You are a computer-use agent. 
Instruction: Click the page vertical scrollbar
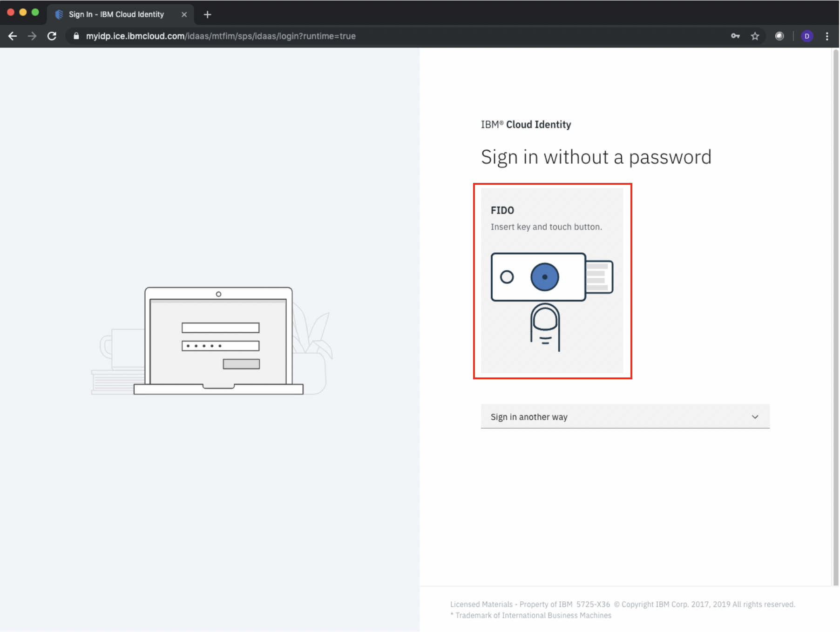[x=835, y=316]
